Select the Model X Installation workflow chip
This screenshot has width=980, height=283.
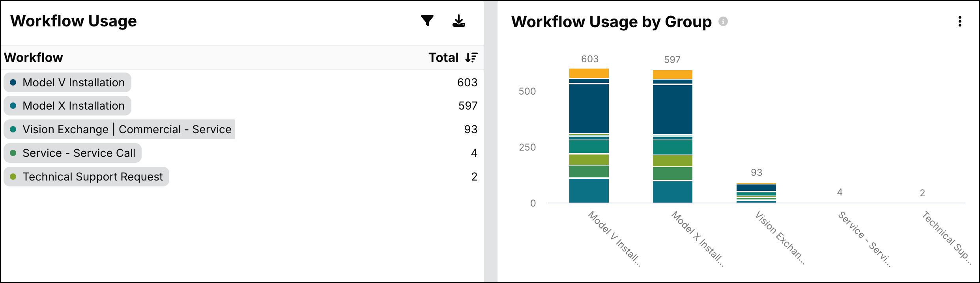(67, 106)
